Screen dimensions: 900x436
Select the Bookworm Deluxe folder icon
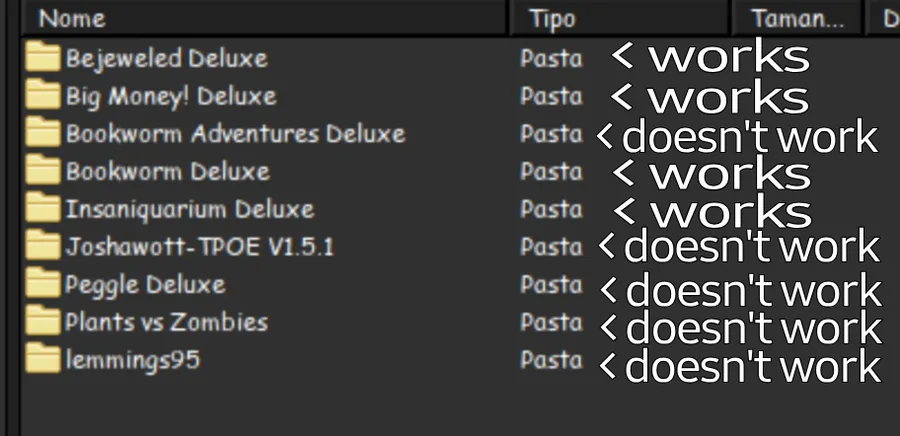coord(42,171)
